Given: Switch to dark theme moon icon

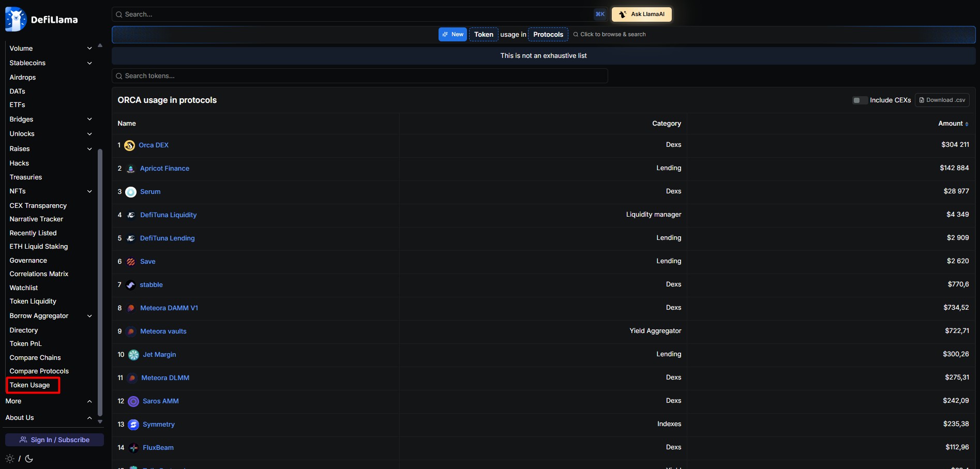Looking at the screenshot, I should (29, 459).
